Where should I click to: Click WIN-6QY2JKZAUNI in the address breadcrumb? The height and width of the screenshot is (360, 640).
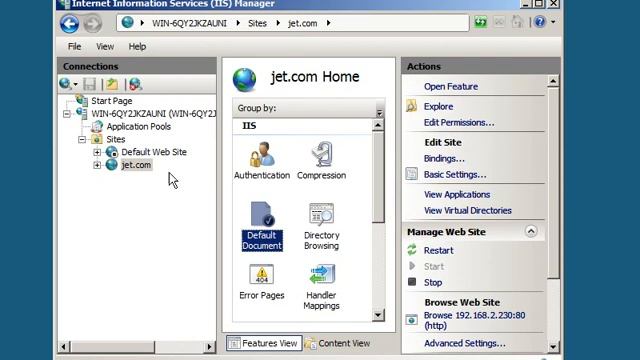click(x=189, y=23)
